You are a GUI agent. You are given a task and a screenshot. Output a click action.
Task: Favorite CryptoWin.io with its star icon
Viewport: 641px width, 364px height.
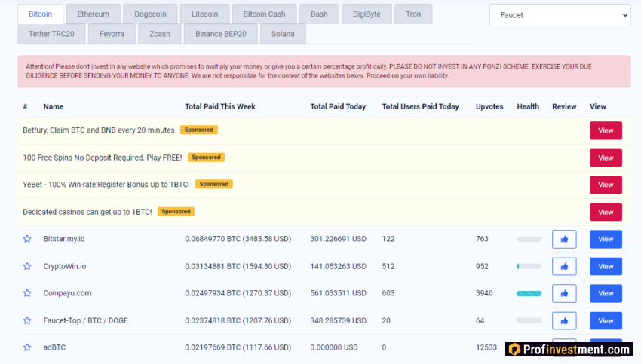[27, 266]
